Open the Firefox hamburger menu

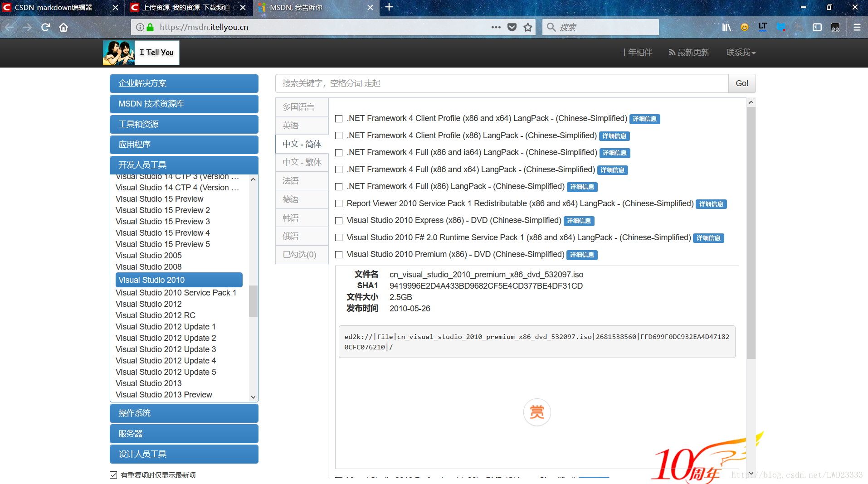[857, 27]
